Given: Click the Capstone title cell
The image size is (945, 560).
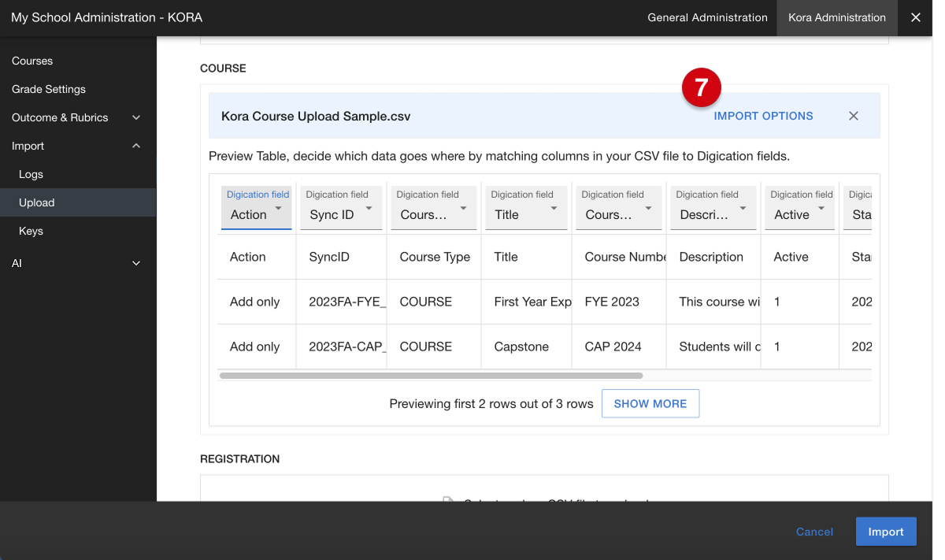Looking at the screenshot, I should [x=527, y=347].
